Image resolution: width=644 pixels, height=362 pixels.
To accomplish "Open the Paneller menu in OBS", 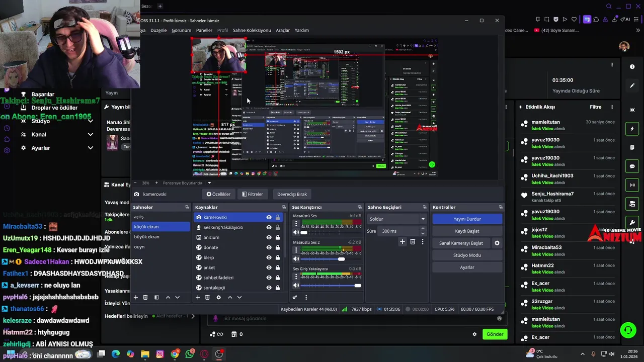I will (x=204, y=30).
